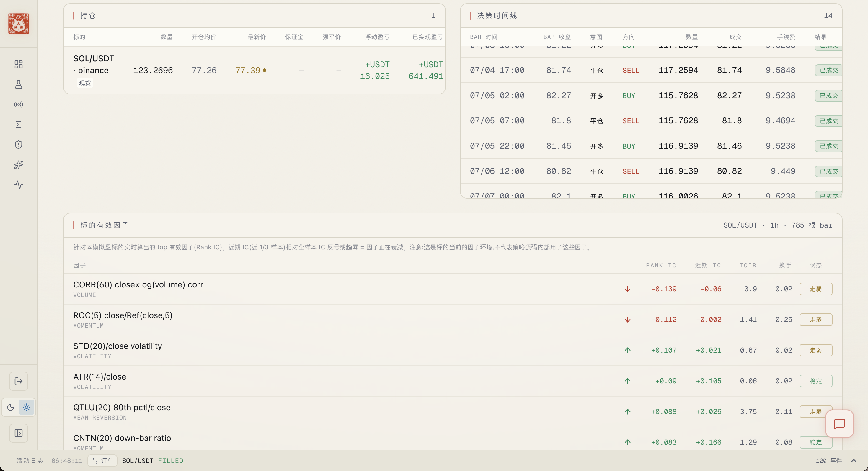Open the live broadcast signal icon
868x471 pixels.
coord(19,104)
